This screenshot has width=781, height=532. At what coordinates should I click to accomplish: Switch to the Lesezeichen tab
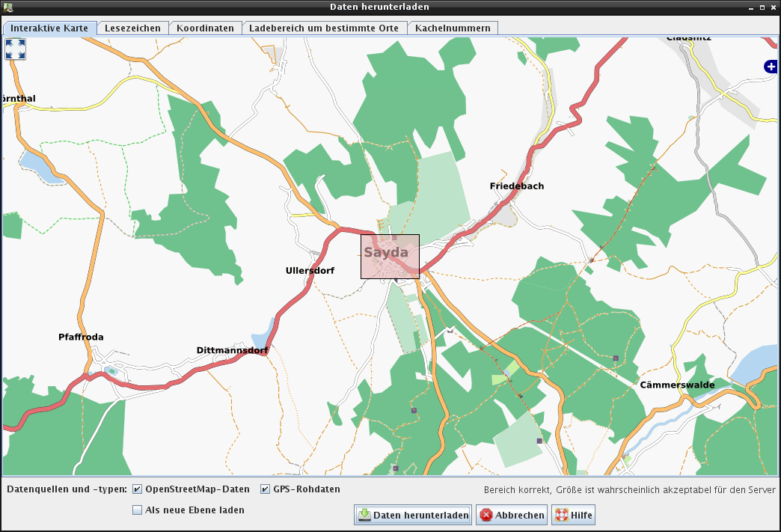click(x=132, y=28)
